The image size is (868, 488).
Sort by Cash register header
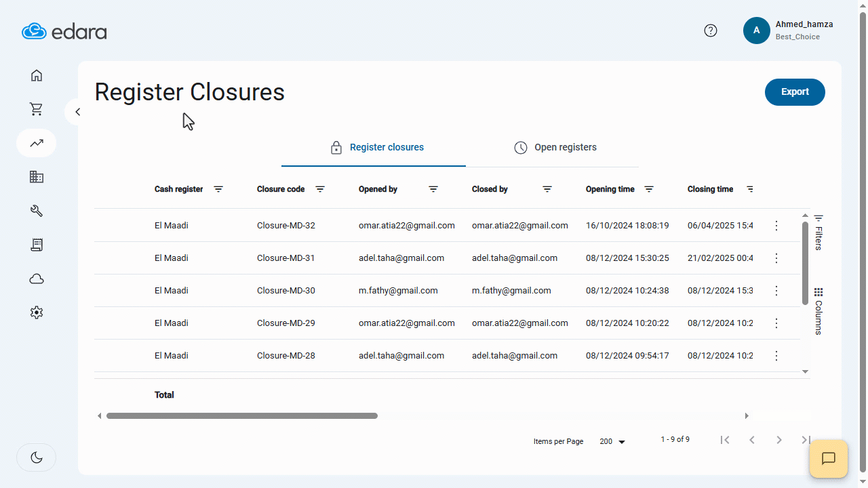[179, 189]
